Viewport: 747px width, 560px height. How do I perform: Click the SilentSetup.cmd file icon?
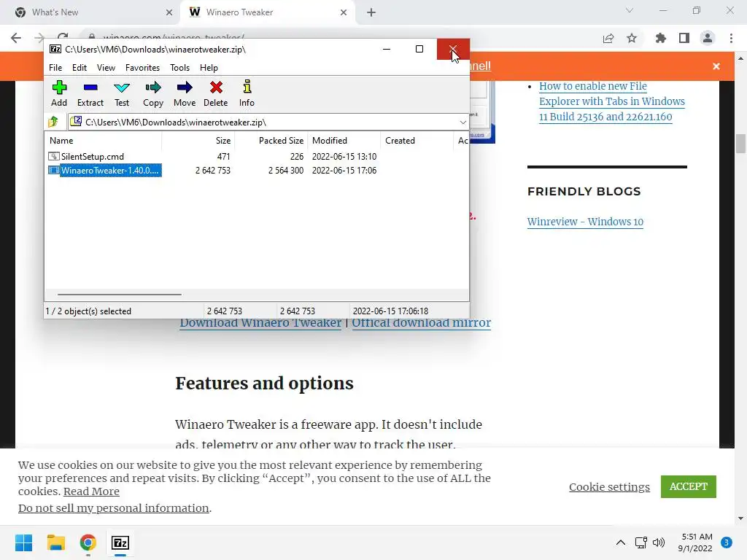[x=54, y=156]
